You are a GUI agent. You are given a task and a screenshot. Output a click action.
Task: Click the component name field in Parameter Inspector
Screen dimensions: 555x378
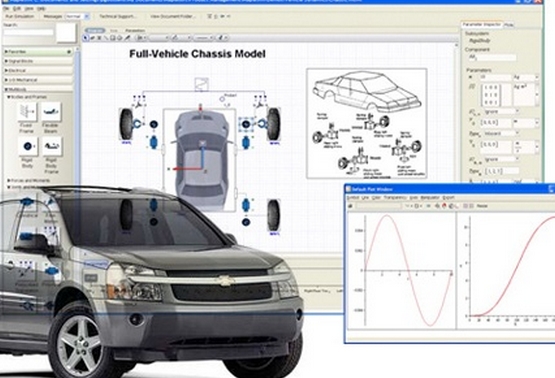click(492, 57)
